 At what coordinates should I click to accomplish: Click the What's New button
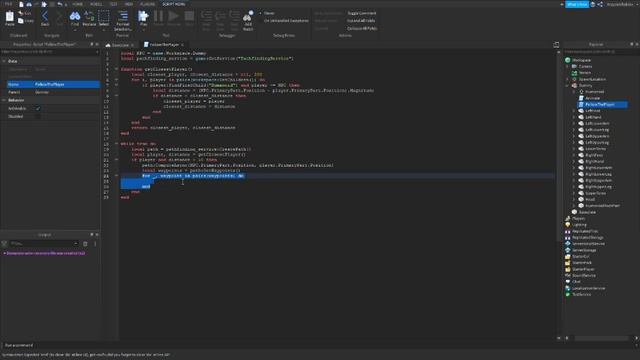577,4
